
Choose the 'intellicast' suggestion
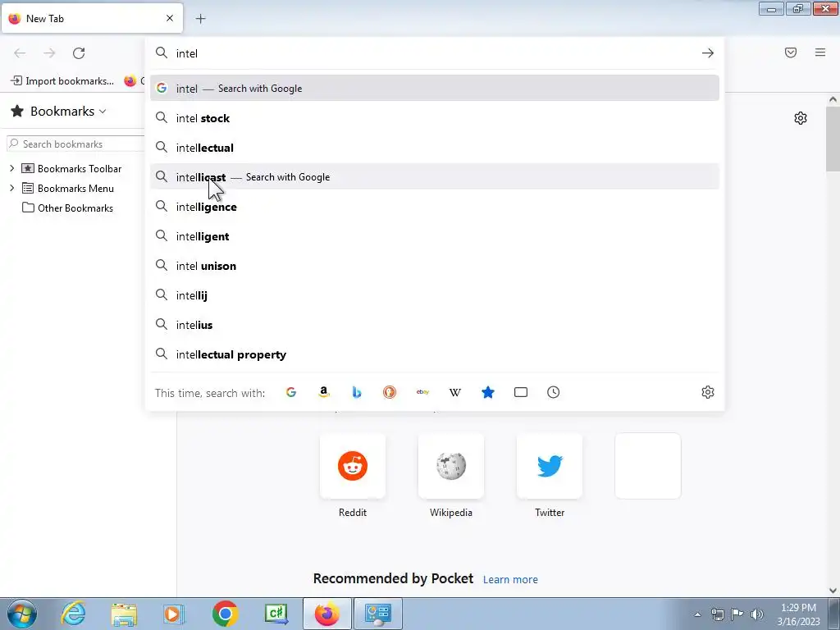click(x=435, y=177)
